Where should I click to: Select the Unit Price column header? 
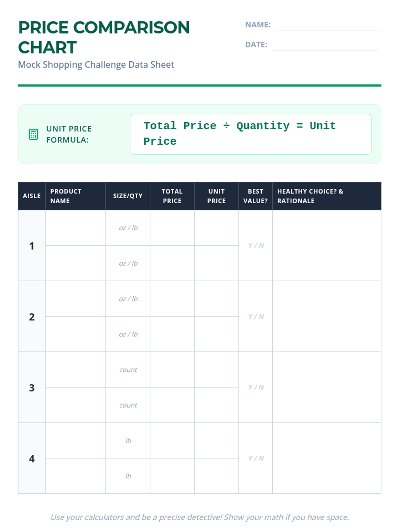216,196
